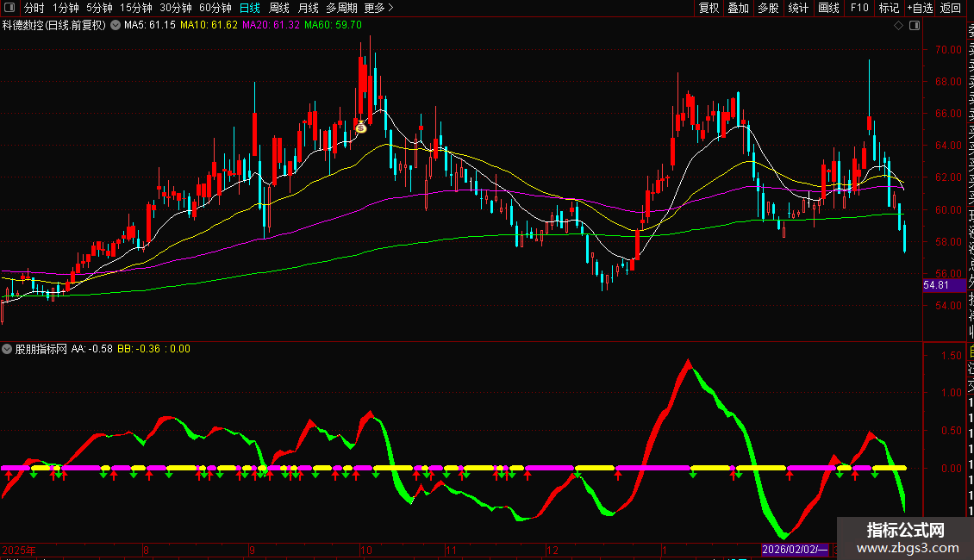This screenshot has height=560, width=974.
Task: Select the 15分钟 period tab
Action: (x=136, y=8)
